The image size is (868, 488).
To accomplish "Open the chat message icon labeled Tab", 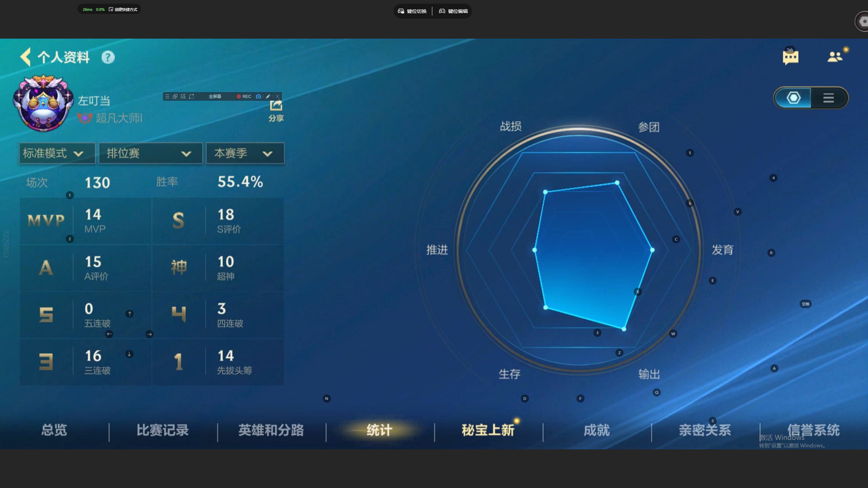I will tap(790, 57).
